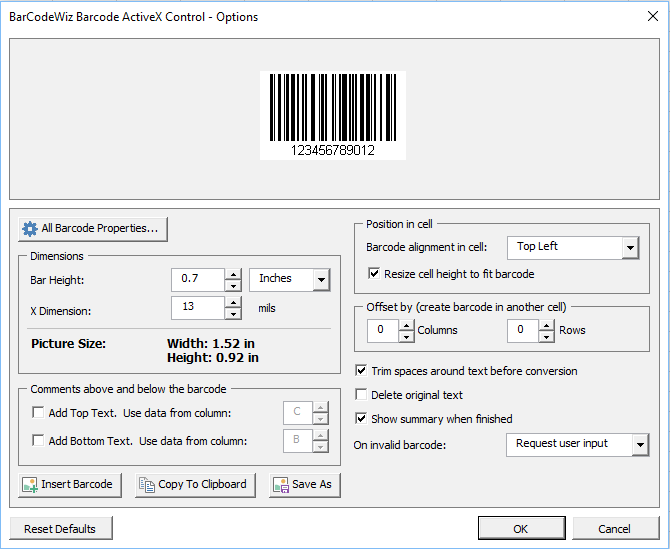Decrease offset Columns value with down arrow

(406, 337)
